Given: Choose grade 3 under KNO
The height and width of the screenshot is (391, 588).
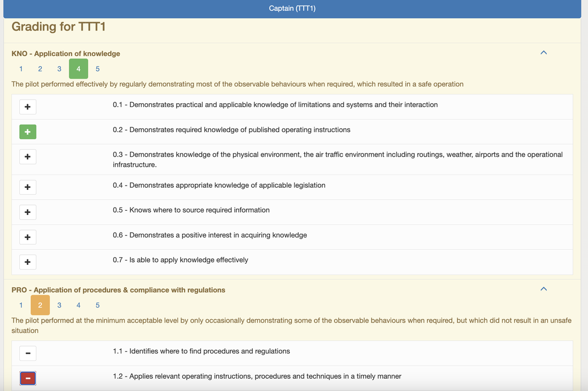Looking at the screenshot, I should click(59, 68).
